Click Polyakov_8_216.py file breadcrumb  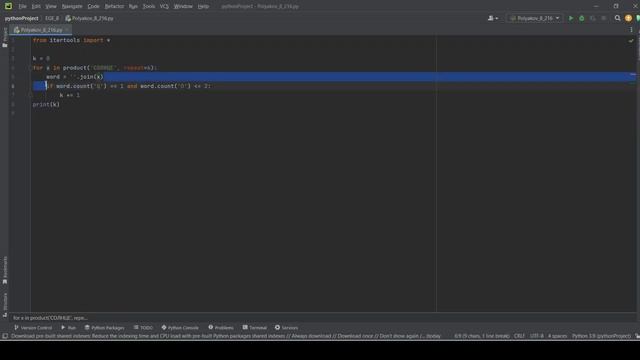coord(89,18)
